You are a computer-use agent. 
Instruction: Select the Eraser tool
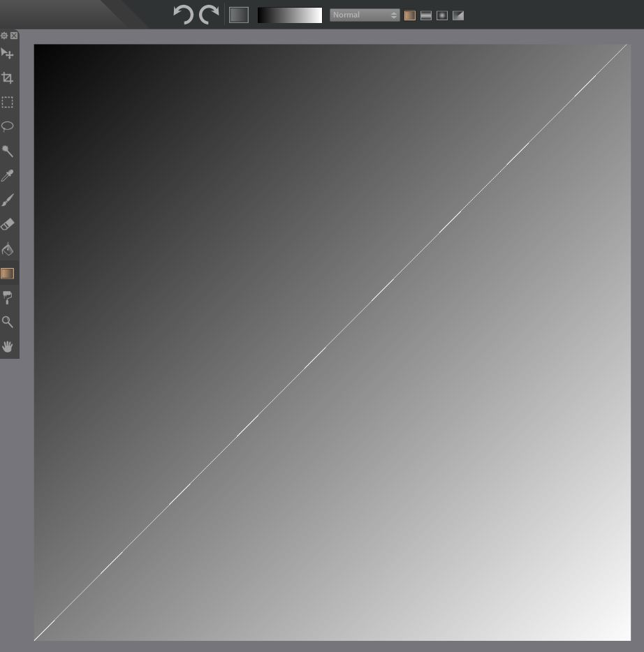point(8,225)
